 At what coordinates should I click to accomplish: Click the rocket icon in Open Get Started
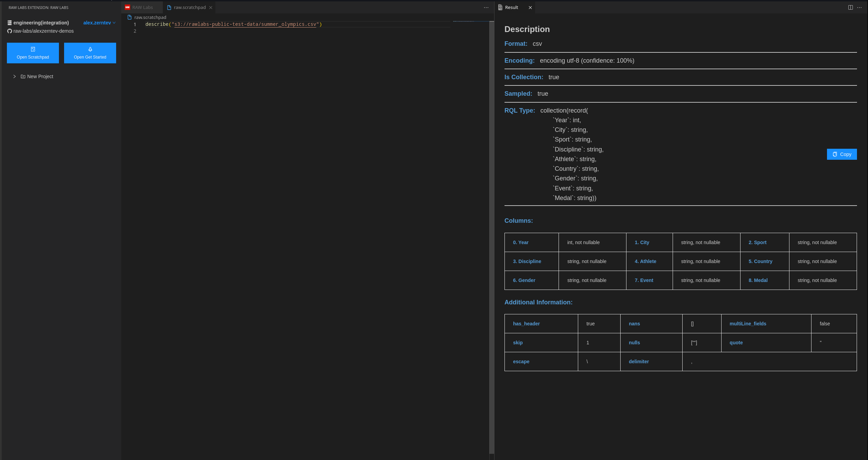[90, 49]
